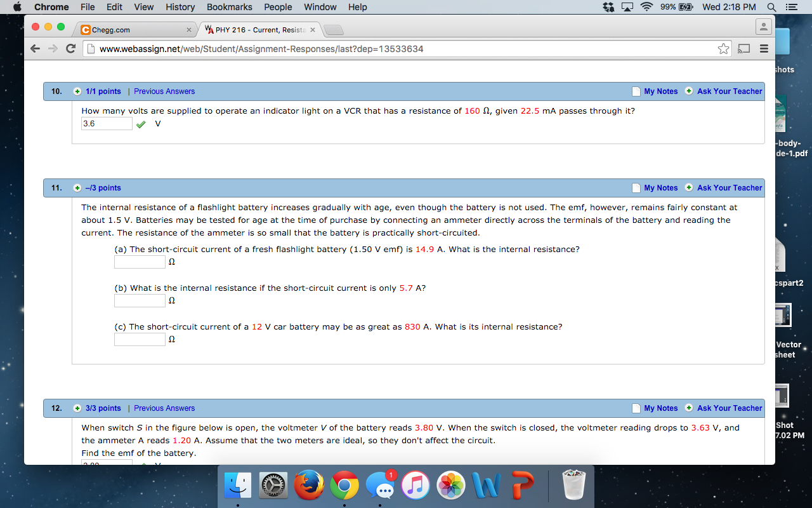Click the clock showing Wed 2:18 PM
Screen dimensions: 812x508
[729, 7]
